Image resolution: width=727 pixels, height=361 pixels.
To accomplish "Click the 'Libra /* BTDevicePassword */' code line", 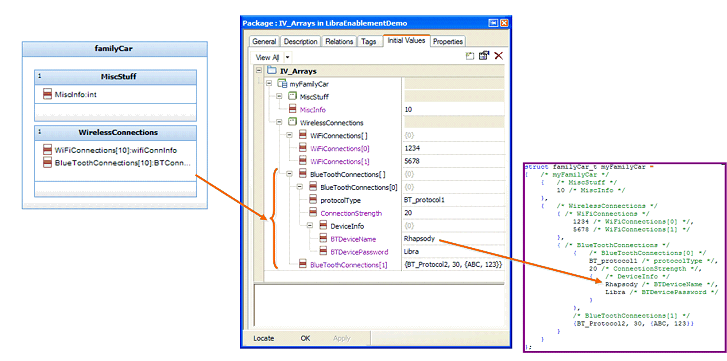I will [x=661, y=292].
